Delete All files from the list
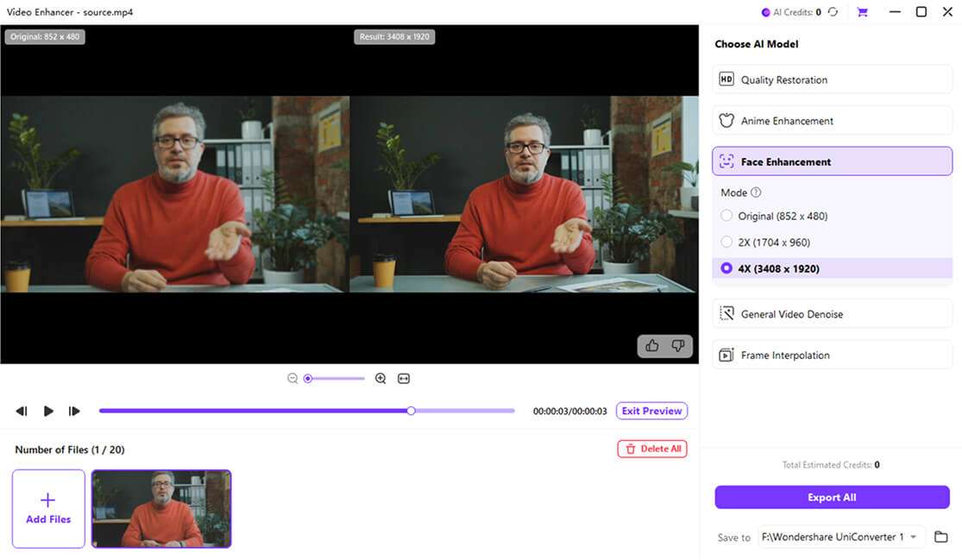The height and width of the screenshot is (560, 962). [x=652, y=449]
